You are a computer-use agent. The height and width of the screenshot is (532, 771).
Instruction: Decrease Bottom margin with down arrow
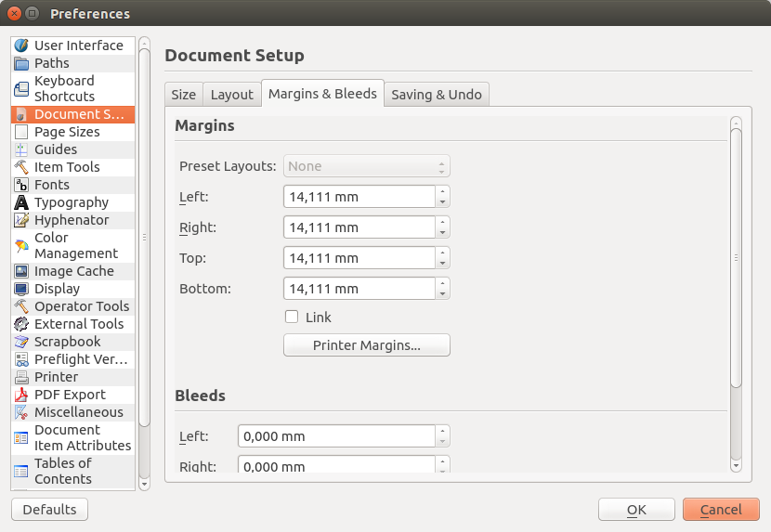click(443, 294)
